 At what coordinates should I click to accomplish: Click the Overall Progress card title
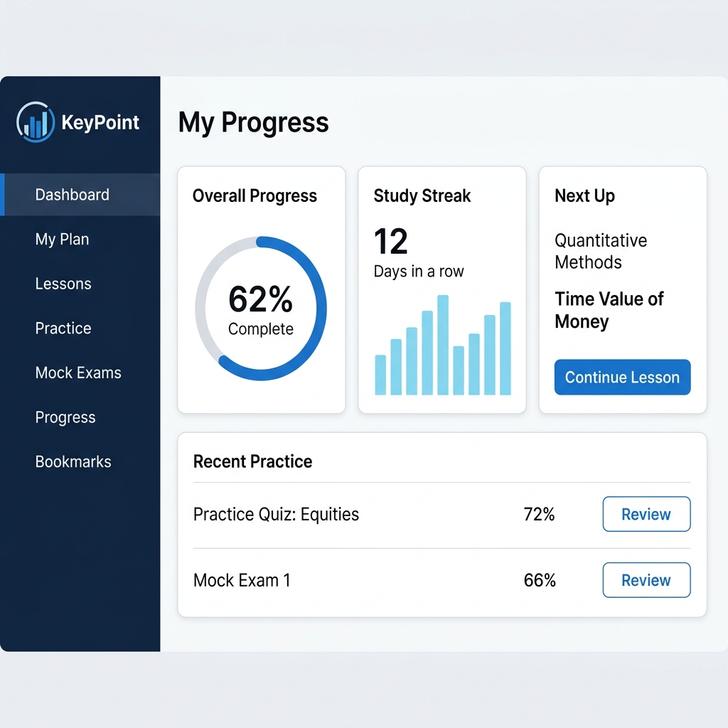pyautogui.click(x=255, y=196)
